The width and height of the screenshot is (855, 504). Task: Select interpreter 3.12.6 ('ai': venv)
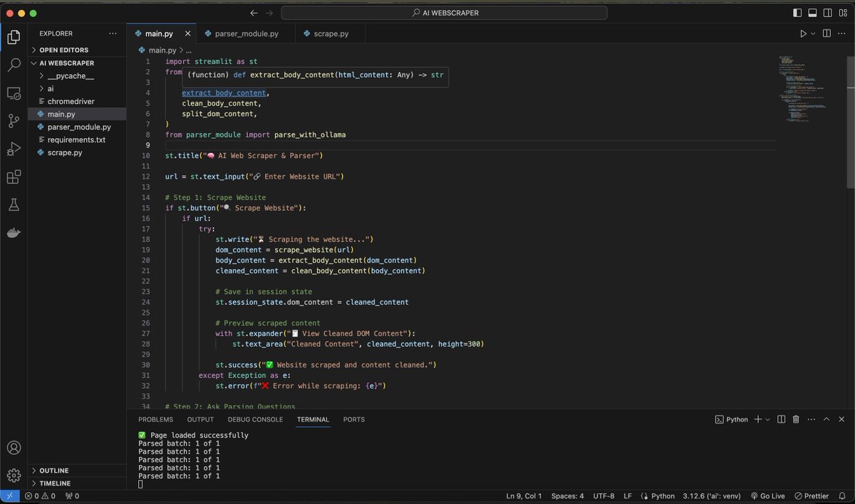(x=712, y=496)
